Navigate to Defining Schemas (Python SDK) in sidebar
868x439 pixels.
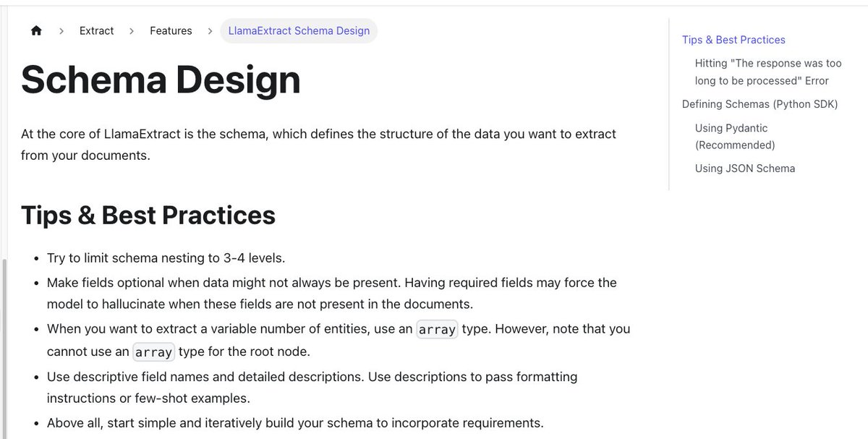(x=759, y=104)
